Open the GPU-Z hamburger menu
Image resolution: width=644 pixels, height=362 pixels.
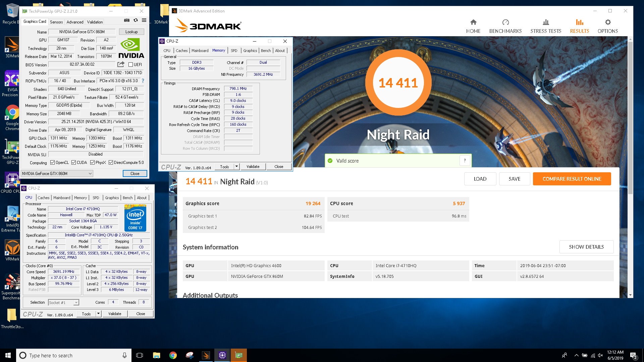(x=144, y=20)
